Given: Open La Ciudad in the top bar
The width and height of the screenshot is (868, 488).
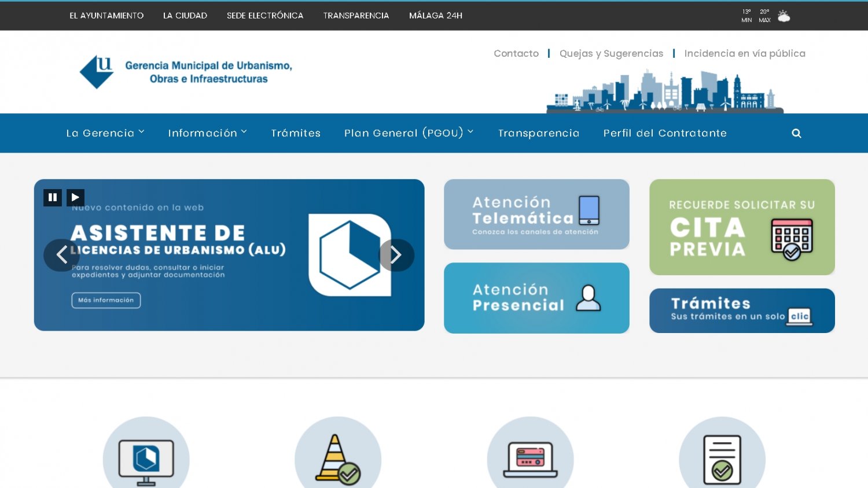Looking at the screenshot, I should 185,16.
